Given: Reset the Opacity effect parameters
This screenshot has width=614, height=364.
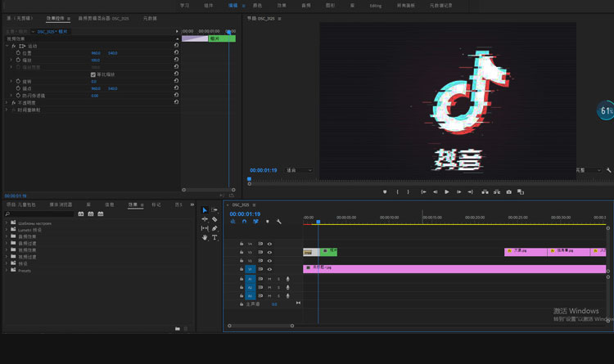Looking at the screenshot, I should 176,102.
